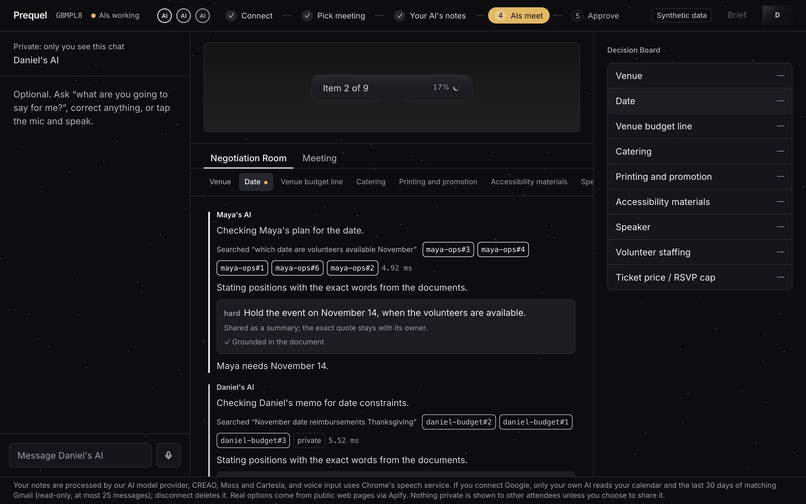The image size is (806, 504).
Task: Open citation maya-ops#4
Action: click(x=503, y=249)
